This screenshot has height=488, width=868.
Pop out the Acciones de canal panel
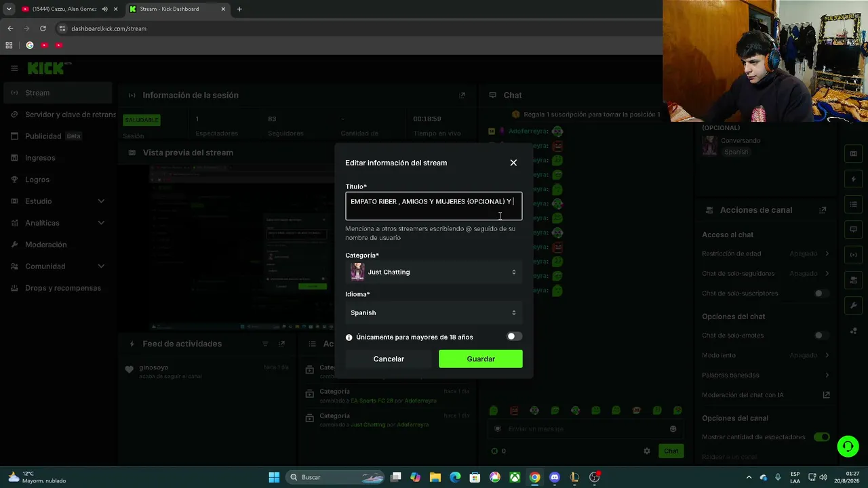pyautogui.click(x=823, y=210)
